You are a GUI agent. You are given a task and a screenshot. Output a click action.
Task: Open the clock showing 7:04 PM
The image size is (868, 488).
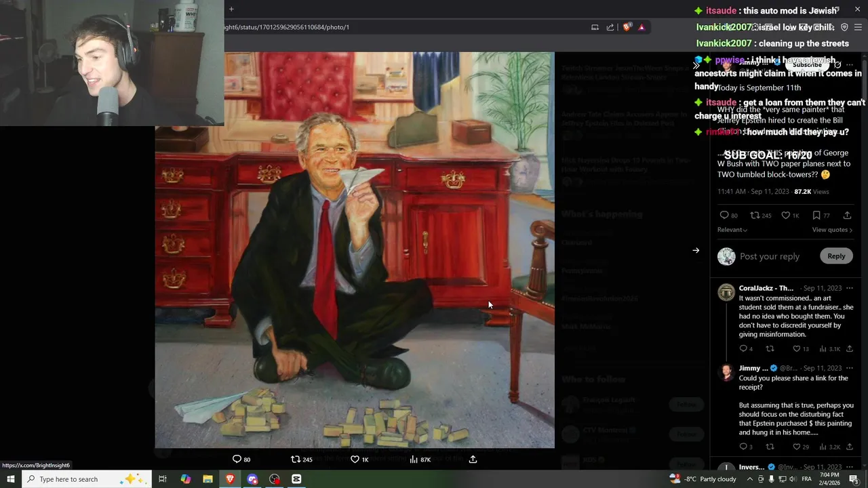[x=829, y=479]
